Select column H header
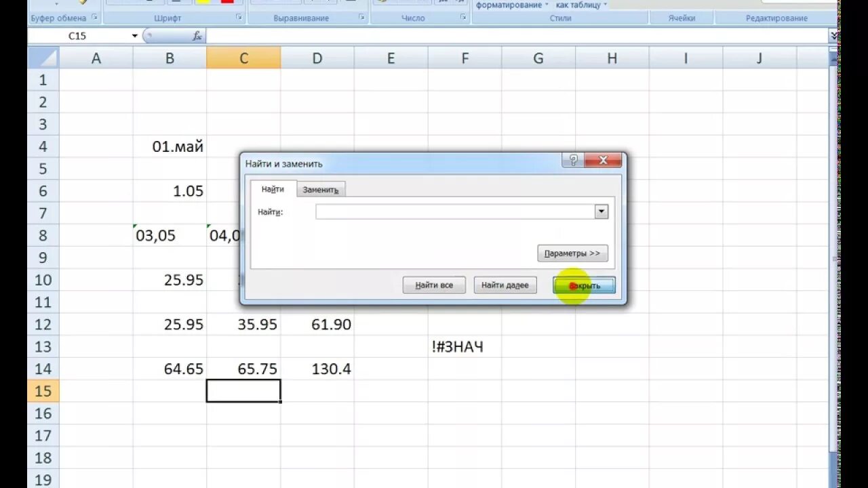The image size is (868, 488). [612, 58]
